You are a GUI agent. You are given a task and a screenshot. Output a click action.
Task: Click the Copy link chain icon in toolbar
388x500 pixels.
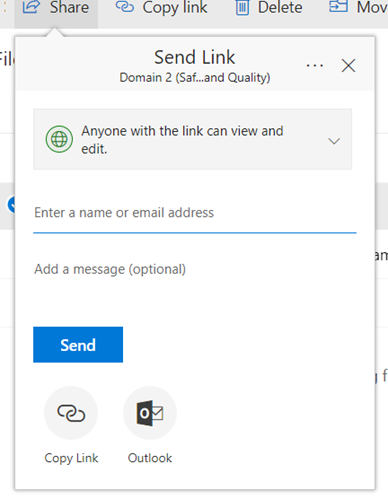click(x=125, y=7)
